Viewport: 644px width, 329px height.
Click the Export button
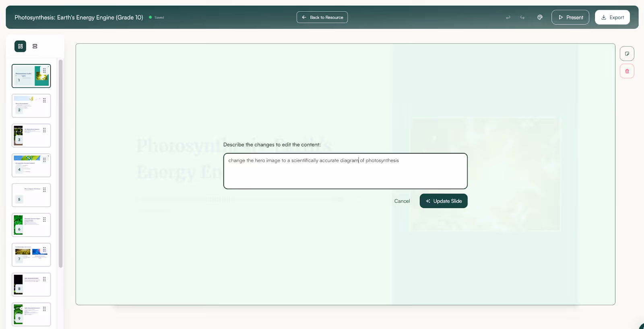pos(612,17)
